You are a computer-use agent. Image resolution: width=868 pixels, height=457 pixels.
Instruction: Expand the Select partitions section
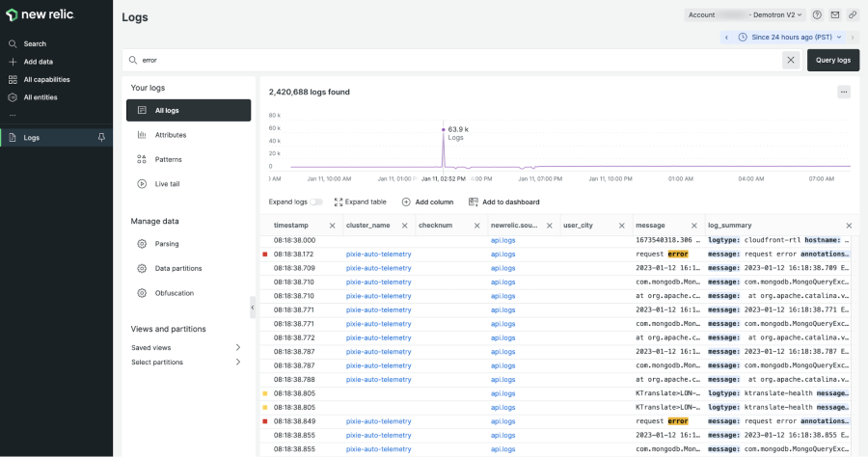pos(237,362)
